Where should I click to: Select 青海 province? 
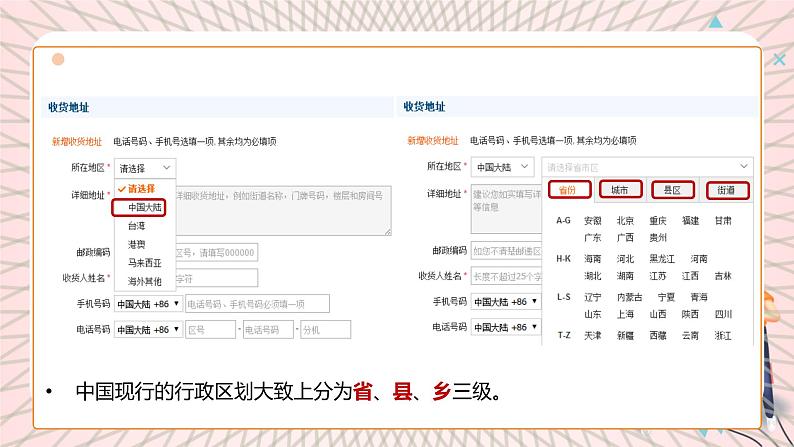pyautogui.click(x=699, y=297)
